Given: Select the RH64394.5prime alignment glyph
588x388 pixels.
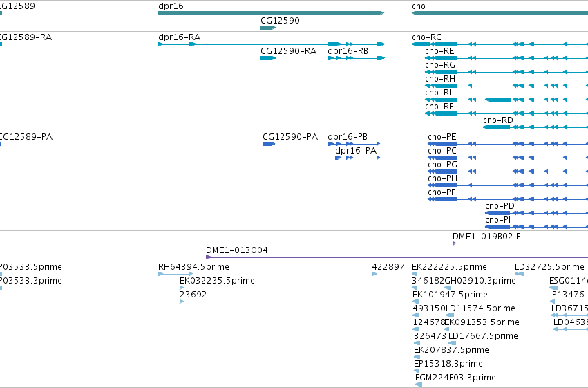Looking at the screenshot, I should (176, 274).
